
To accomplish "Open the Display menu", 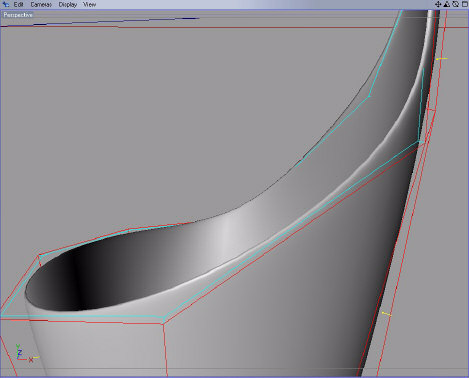I will coord(68,5).
